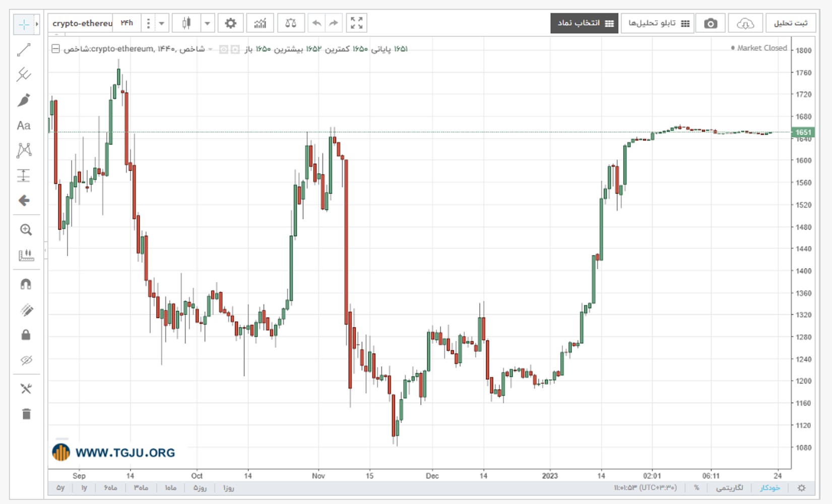Screen dimensions: 832x504
Task: Set date range to ۶ماه
Action: [111, 488]
